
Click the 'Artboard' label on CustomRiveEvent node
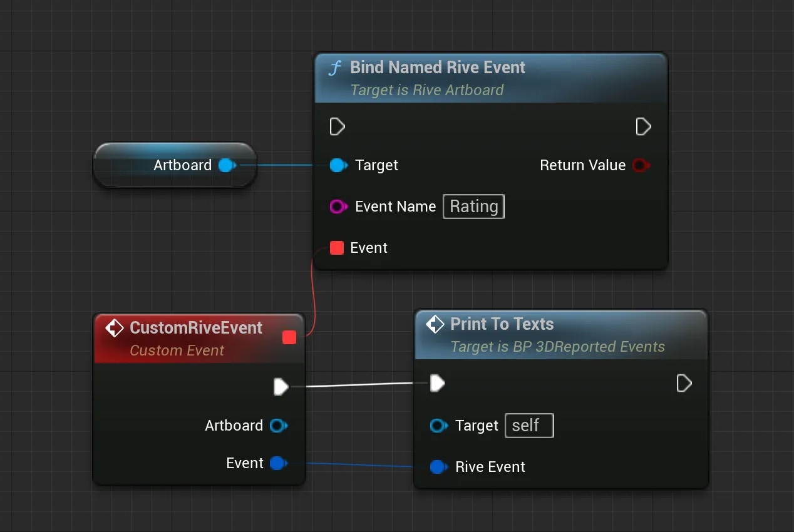(x=234, y=426)
